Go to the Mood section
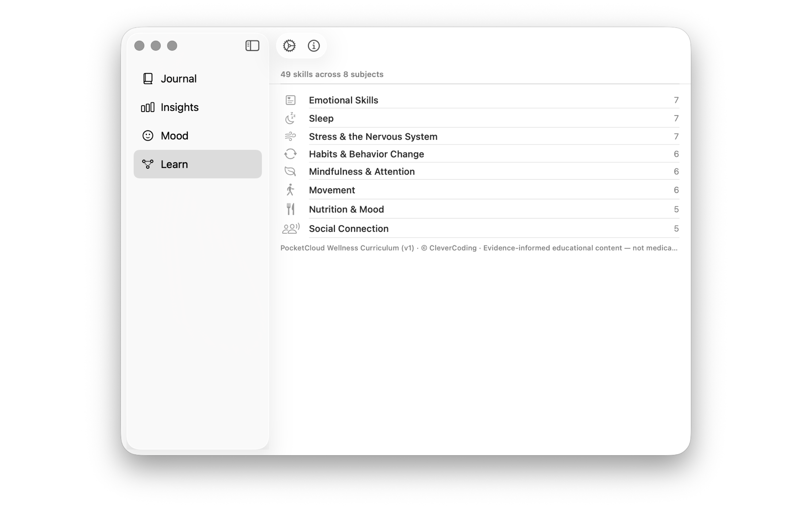Image resolution: width=812 pixels, height=508 pixels. (198, 136)
